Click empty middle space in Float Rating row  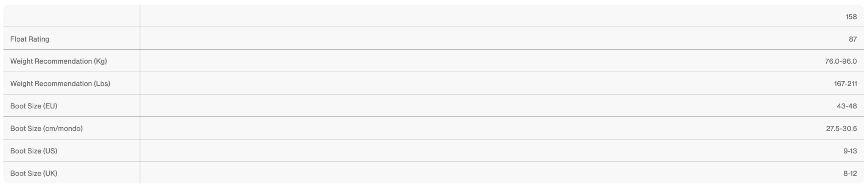(455, 39)
